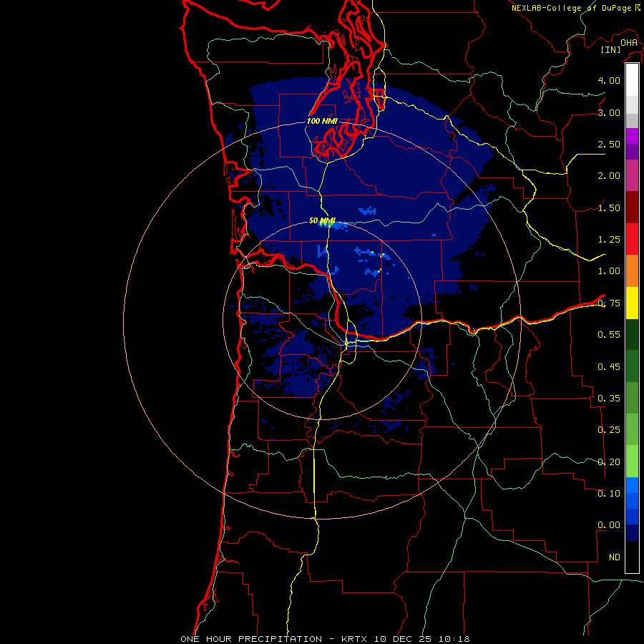Click the 3.00 legend value
The width and height of the screenshot is (644, 644).
(609, 112)
